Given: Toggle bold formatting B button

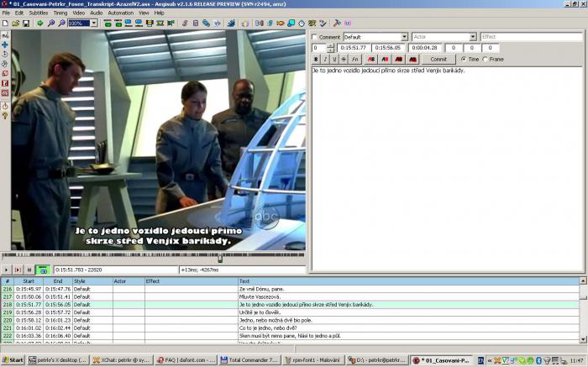Looking at the screenshot, I should pyautogui.click(x=316, y=60).
